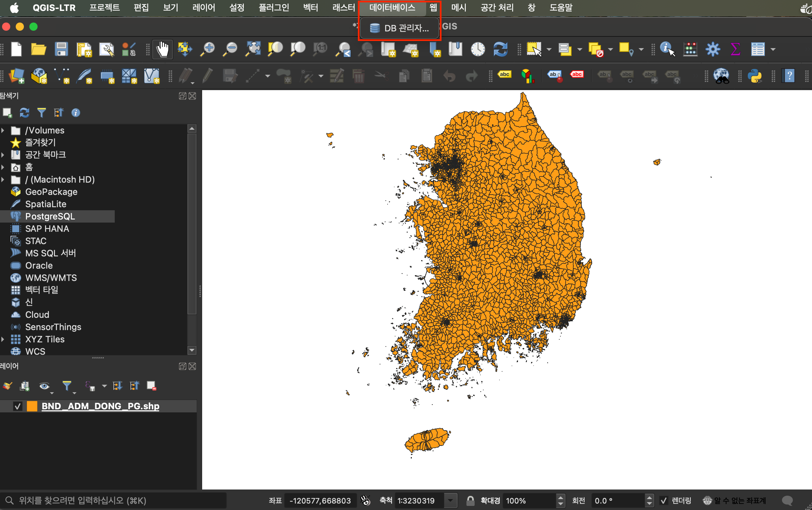Open the 플러그인 menu
Image resolution: width=812 pixels, height=510 pixels.
tap(274, 8)
